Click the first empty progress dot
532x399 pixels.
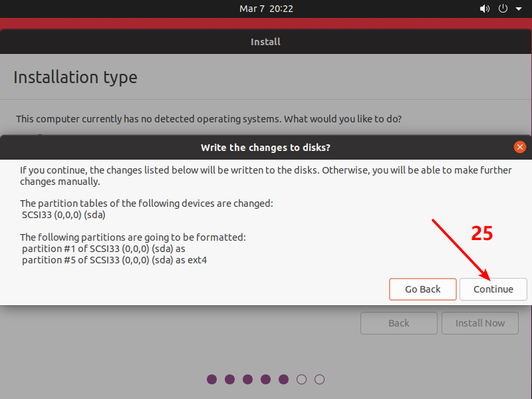point(302,380)
